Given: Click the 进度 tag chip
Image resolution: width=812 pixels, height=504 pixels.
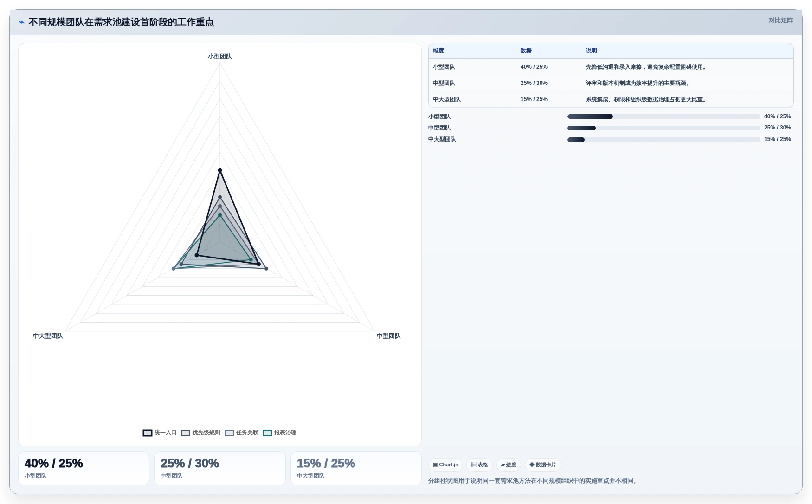Looking at the screenshot, I should coord(509,465).
